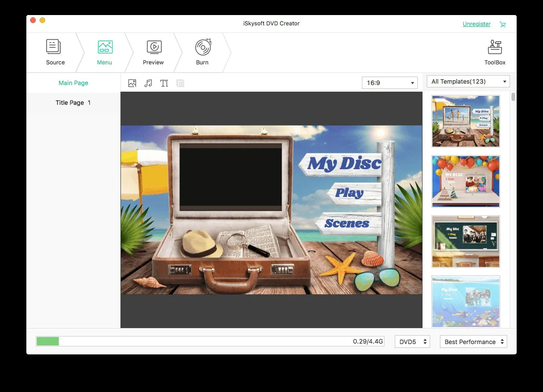Change the Best Performance quality setting

pyautogui.click(x=473, y=342)
